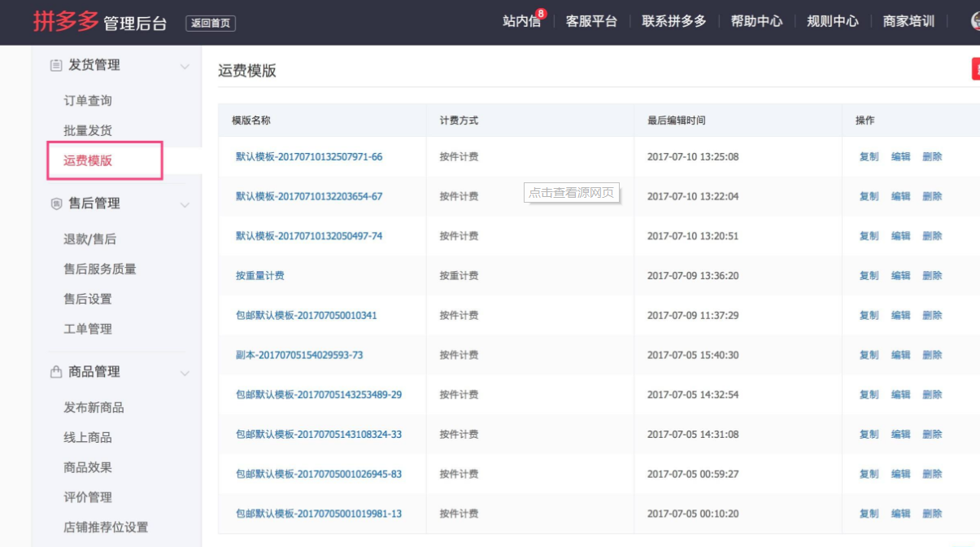This screenshot has width=980, height=547.
Task: Click 删除 for template ending 0497-74
Action: pyautogui.click(x=933, y=236)
